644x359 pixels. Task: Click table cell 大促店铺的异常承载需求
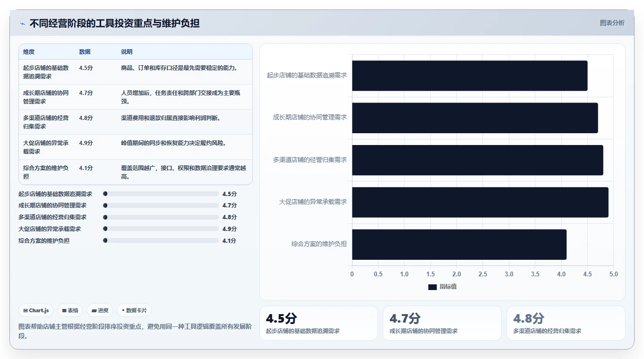pyautogui.click(x=46, y=147)
